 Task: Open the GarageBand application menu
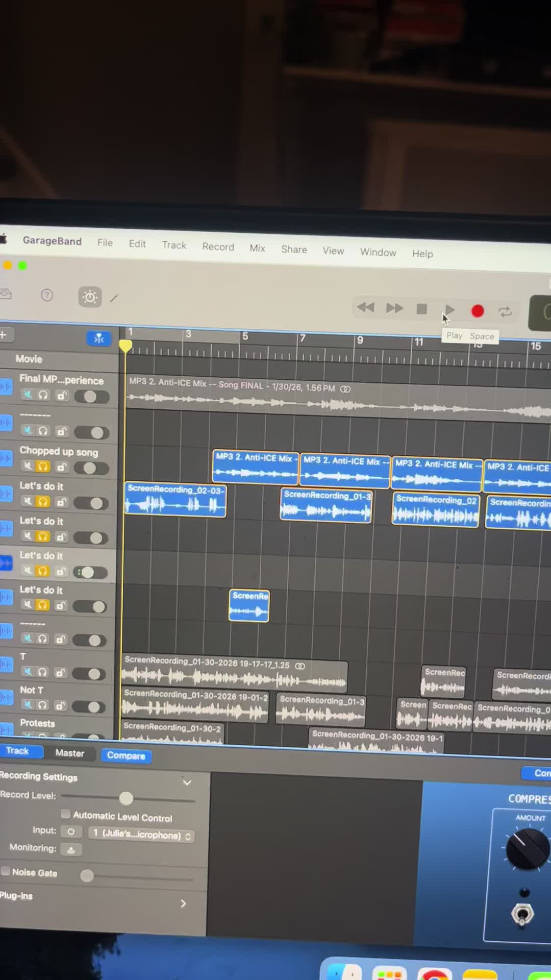click(52, 241)
